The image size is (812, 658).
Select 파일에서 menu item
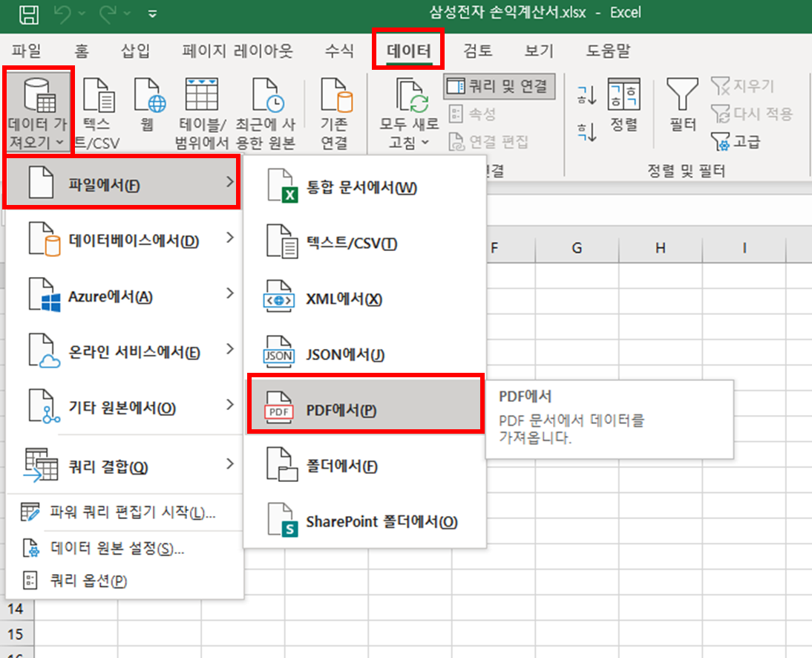[122, 183]
